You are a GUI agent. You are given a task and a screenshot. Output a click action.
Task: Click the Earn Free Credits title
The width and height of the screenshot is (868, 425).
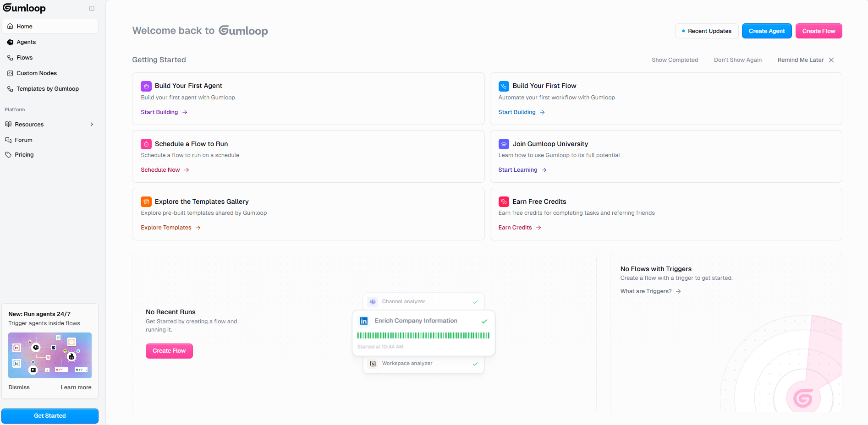pyautogui.click(x=539, y=202)
